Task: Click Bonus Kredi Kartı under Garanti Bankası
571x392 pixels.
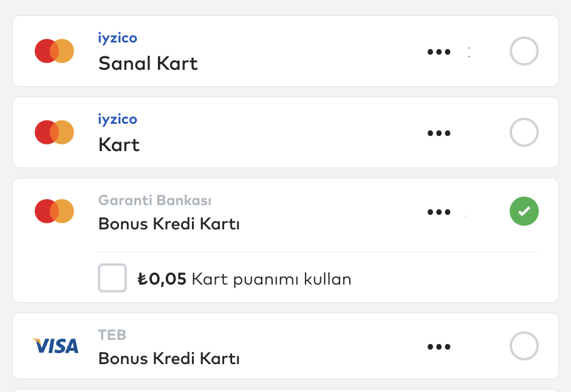Action: click(x=169, y=224)
